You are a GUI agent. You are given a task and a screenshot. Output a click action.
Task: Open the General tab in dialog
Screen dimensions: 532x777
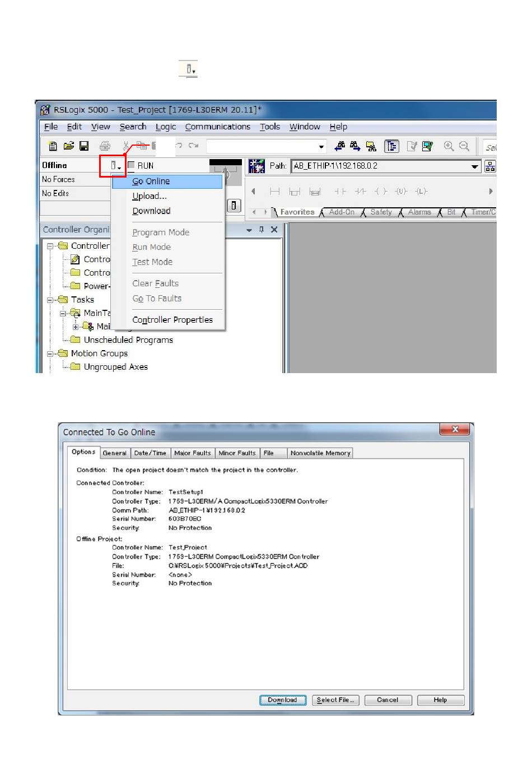(x=115, y=453)
